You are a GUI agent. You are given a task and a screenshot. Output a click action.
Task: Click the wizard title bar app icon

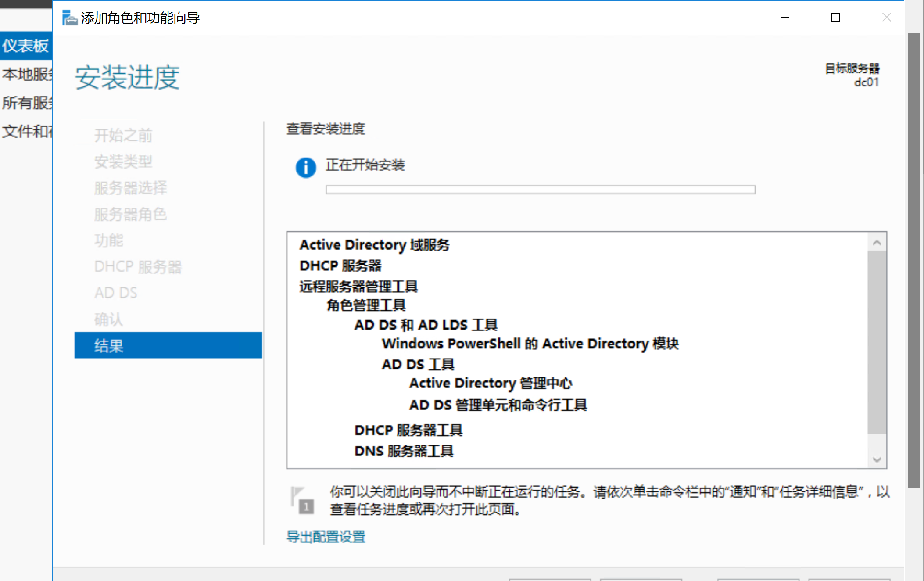[x=69, y=18]
